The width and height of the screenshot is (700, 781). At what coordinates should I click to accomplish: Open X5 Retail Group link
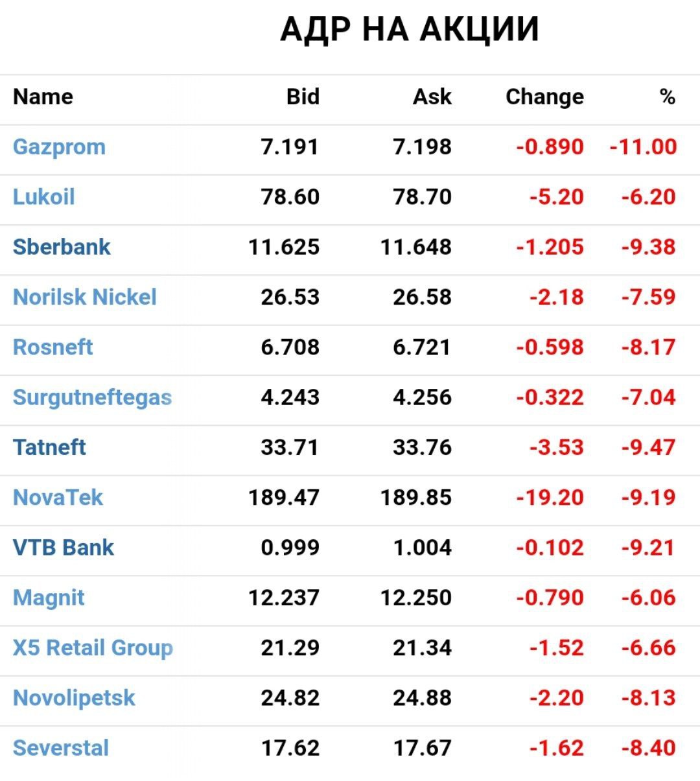(x=93, y=647)
